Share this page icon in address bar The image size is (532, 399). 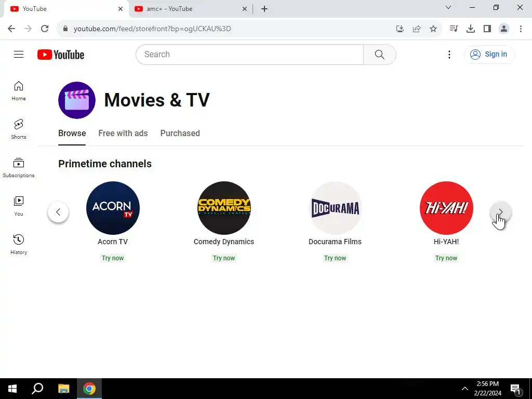point(417,29)
